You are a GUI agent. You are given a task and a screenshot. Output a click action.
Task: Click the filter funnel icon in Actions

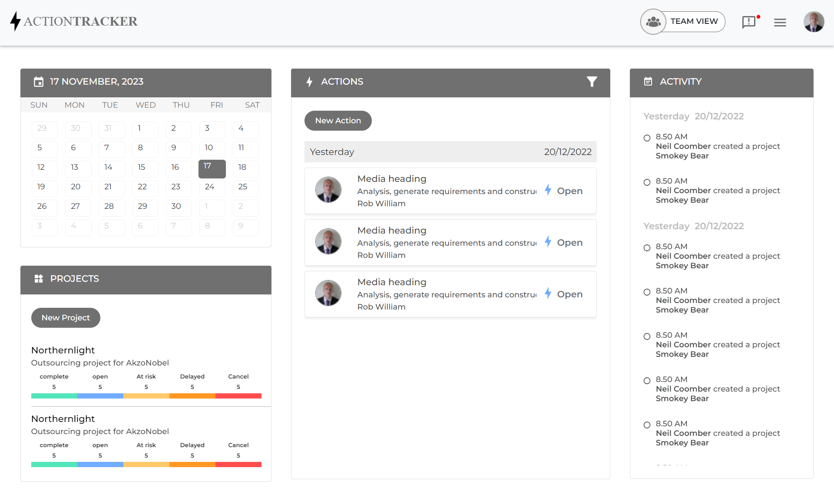pyautogui.click(x=592, y=82)
